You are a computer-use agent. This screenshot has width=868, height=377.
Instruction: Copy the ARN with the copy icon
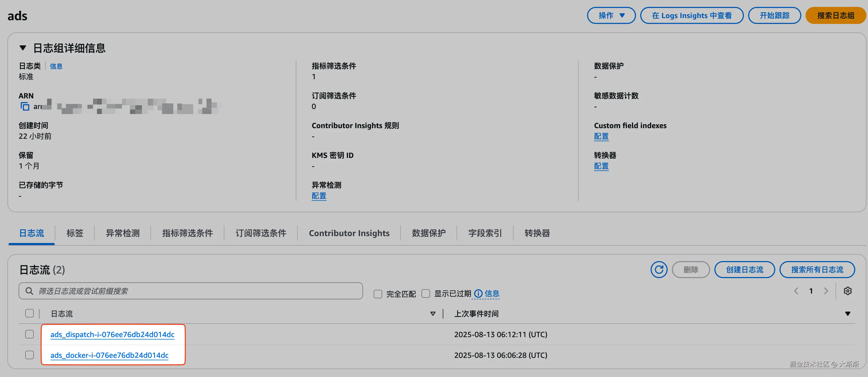pos(25,107)
